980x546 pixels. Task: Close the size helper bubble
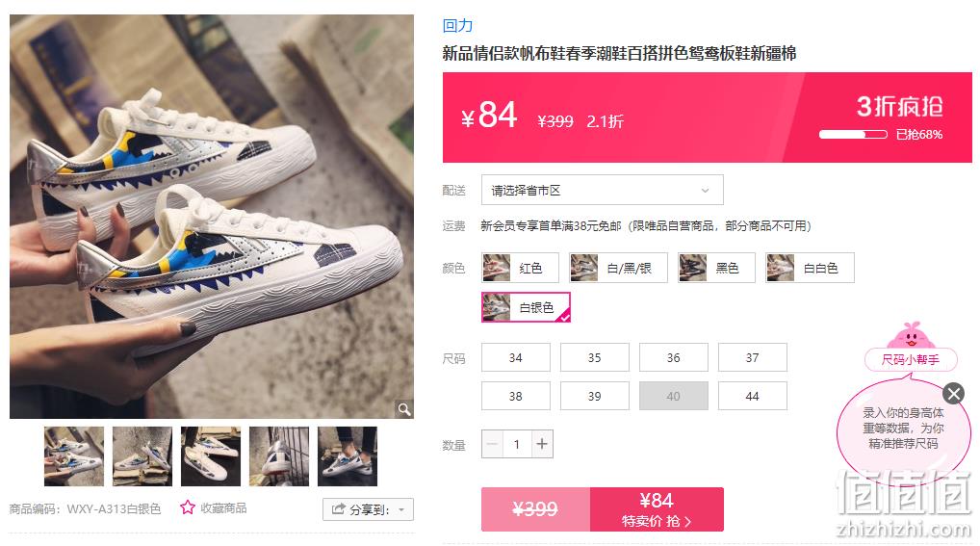coord(953,394)
